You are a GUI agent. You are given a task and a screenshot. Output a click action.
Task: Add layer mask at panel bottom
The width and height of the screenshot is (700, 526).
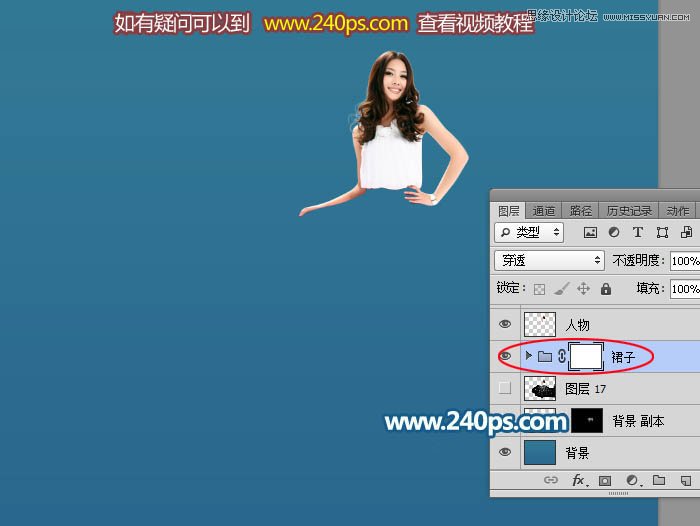point(605,481)
